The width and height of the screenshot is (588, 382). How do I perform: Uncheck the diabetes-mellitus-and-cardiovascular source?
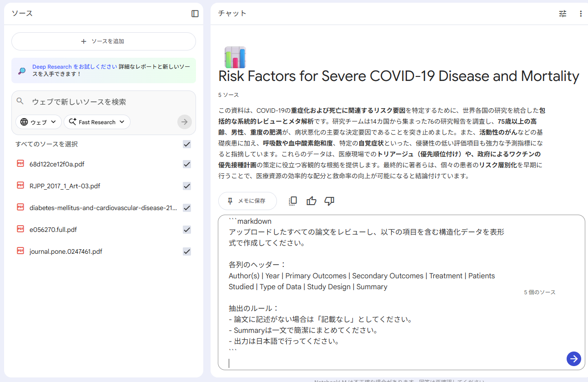coord(187,208)
